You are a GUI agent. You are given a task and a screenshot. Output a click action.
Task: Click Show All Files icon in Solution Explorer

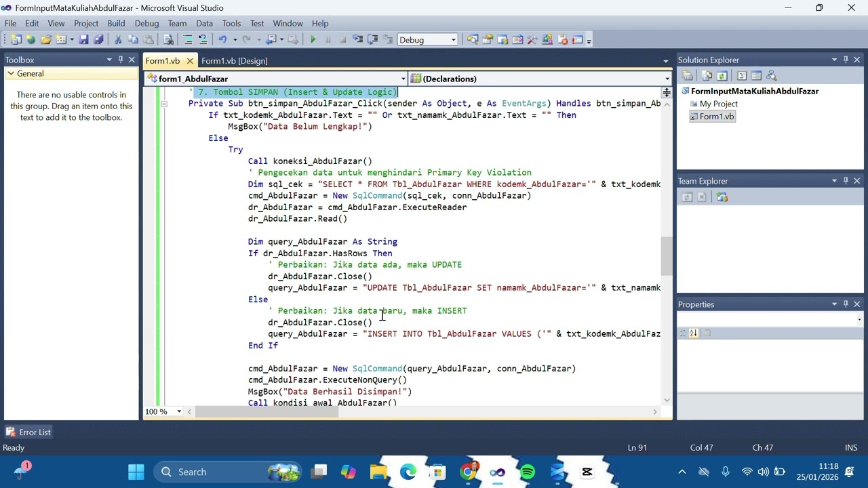tap(707, 76)
